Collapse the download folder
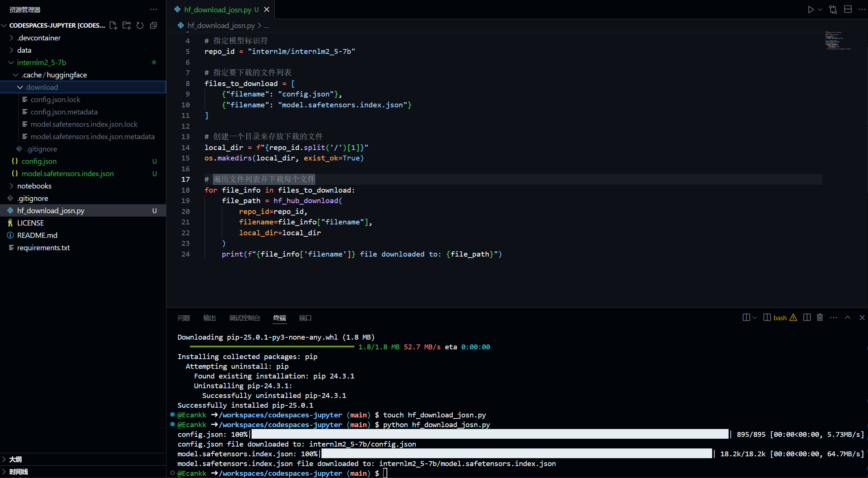The height and width of the screenshot is (478, 868). click(x=83, y=87)
